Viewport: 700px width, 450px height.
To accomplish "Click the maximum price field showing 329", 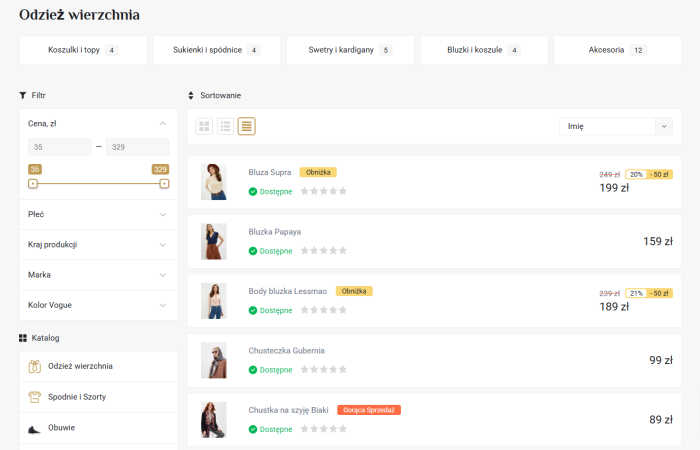I will (x=138, y=147).
